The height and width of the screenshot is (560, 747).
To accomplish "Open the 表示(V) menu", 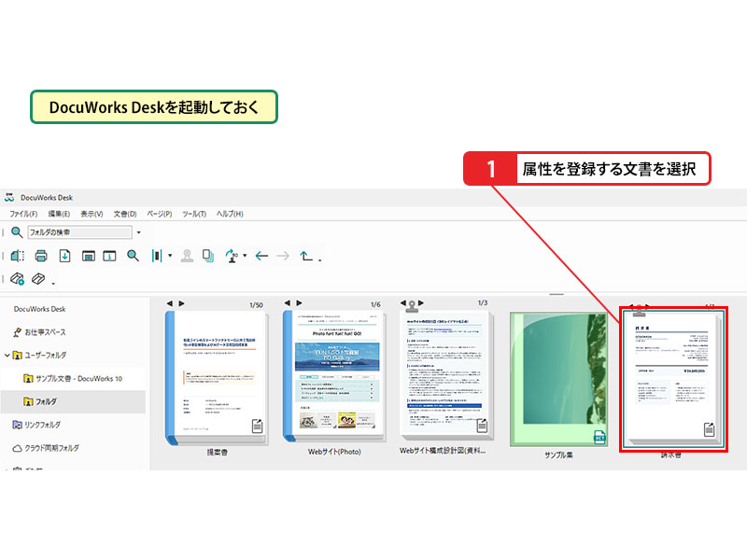I will (x=92, y=215).
